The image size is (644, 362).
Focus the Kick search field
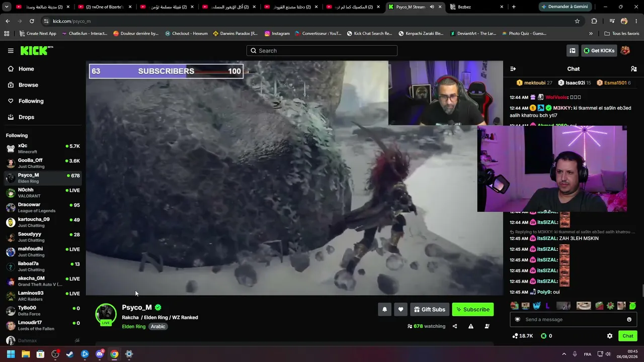tap(322, 51)
